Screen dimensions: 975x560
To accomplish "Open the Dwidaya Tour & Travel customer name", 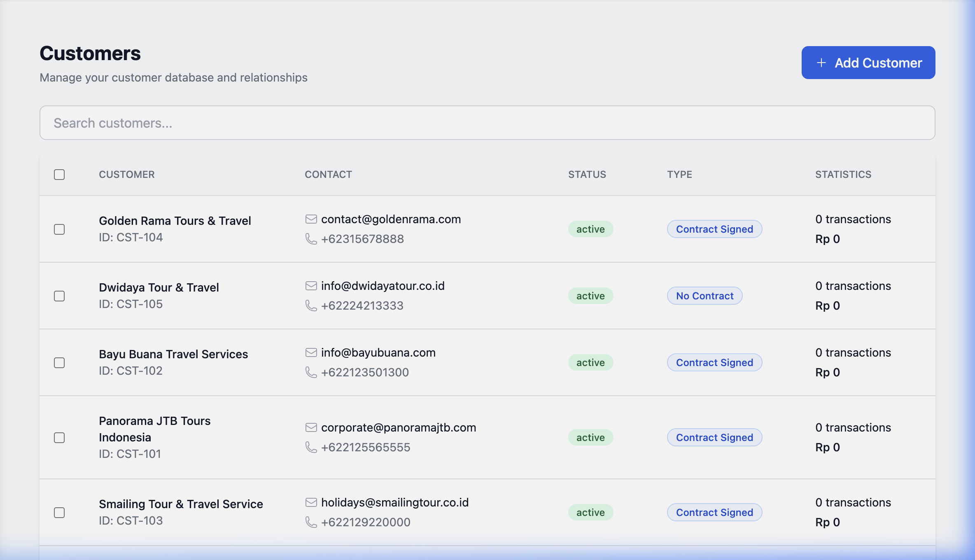I will (x=159, y=287).
